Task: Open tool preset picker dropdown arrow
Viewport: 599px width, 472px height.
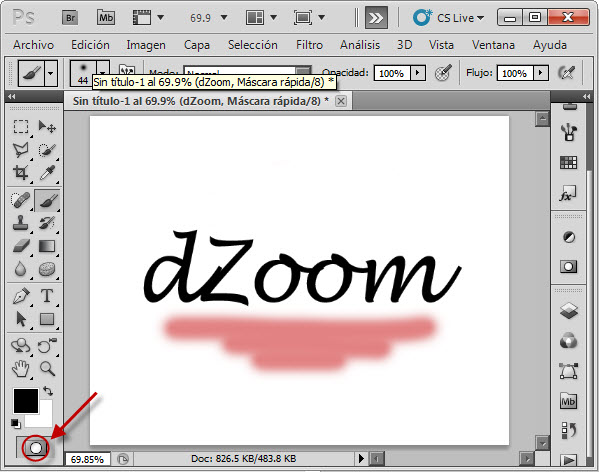Action: click(x=51, y=73)
